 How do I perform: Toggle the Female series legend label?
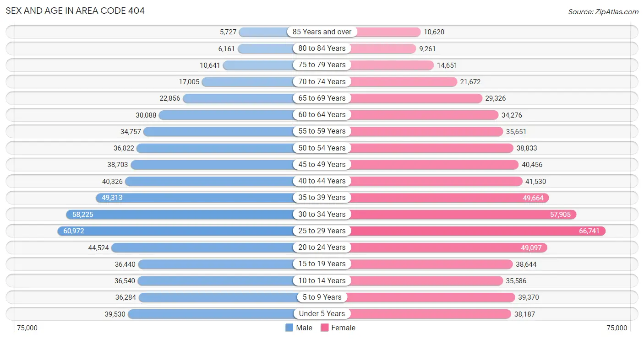[343, 328]
